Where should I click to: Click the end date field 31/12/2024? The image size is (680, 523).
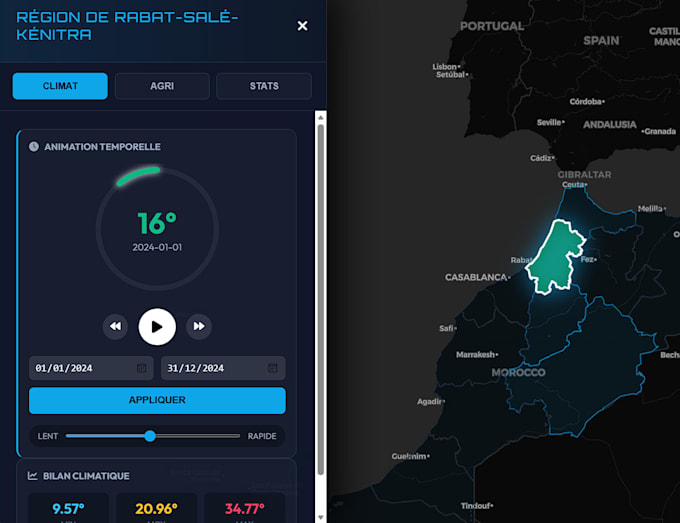(x=223, y=368)
